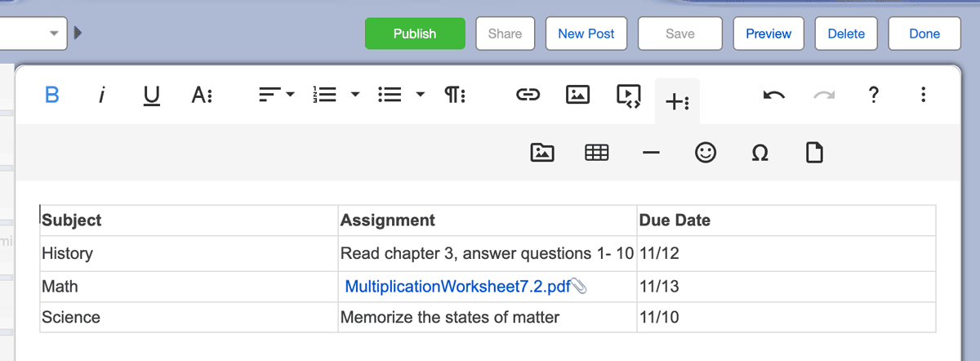Open the three-dot more options menu
The image size is (980, 361).
[924, 96]
